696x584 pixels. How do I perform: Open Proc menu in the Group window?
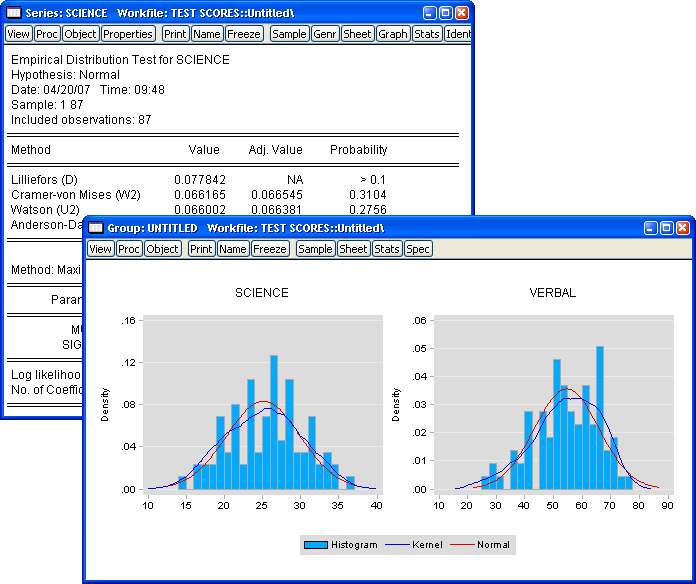tap(129, 249)
